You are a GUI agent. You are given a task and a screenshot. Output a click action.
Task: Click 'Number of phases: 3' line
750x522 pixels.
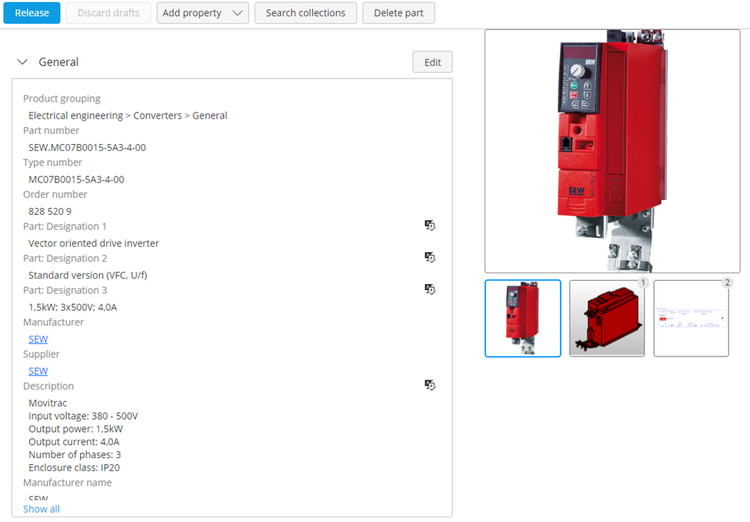75,455
